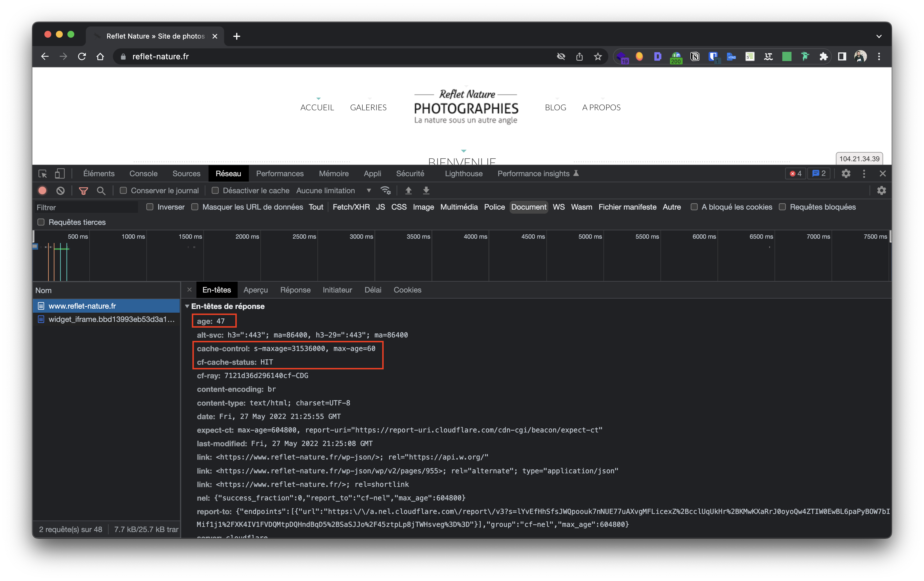Open the Chrome three-dot menu
Viewport: 924px width, 581px height.
(x=879, y=56)
